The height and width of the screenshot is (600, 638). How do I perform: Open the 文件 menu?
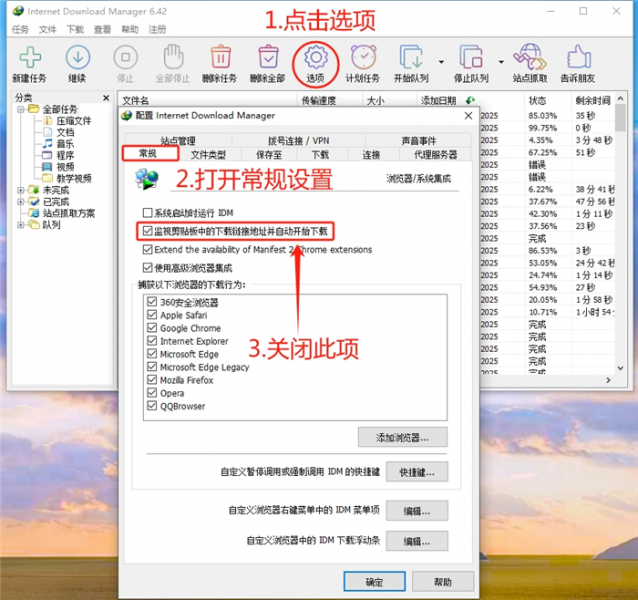tap(48, 29)
